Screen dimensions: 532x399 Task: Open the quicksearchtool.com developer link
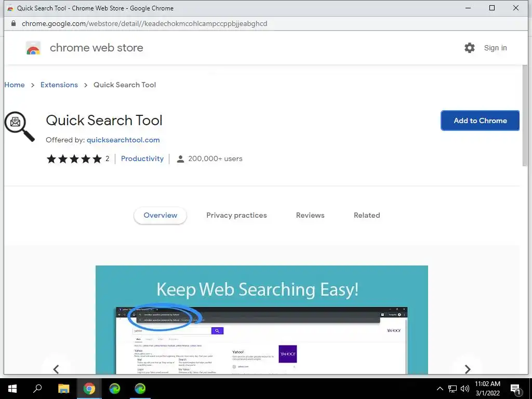[x=123, y=140]
